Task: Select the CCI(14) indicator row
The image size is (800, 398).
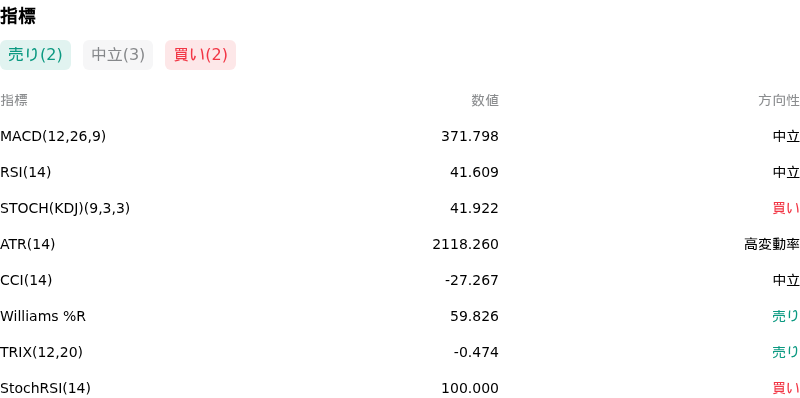Action: tap(400, 281)
